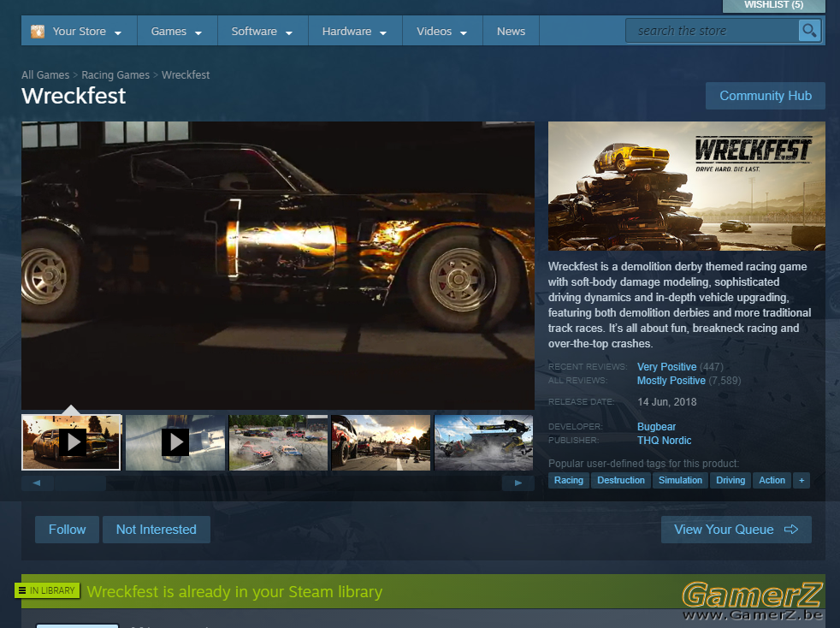Image resolution: width=840 pixels, height=628 pixels.
Task: Click the Wreckfest breadcrumb link
Action: click(x=186, y=75)
